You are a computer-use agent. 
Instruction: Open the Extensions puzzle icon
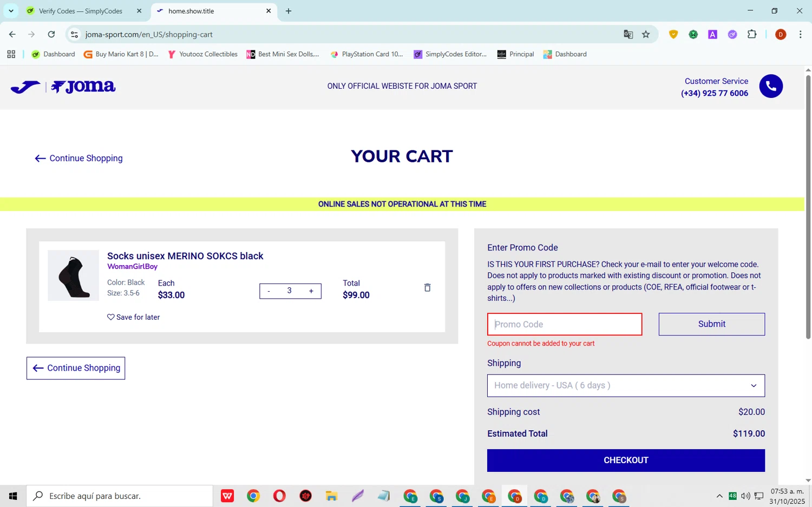(752, 34)
